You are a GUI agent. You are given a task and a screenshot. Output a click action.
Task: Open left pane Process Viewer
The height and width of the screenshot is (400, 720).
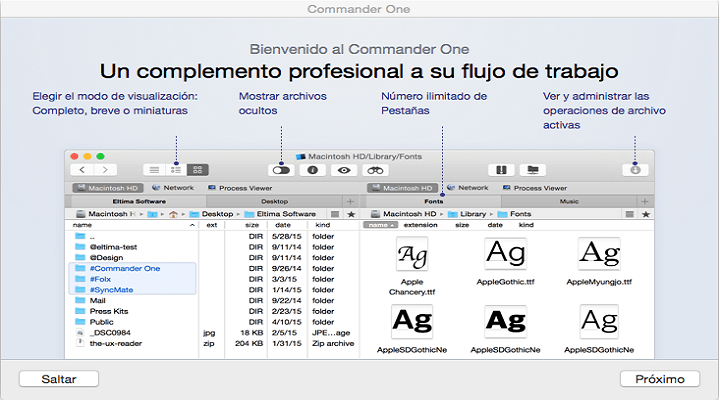[x=240, y=188]
